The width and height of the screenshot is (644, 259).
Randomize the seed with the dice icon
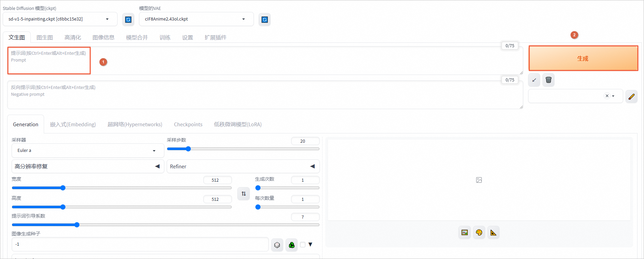point(277,245)
